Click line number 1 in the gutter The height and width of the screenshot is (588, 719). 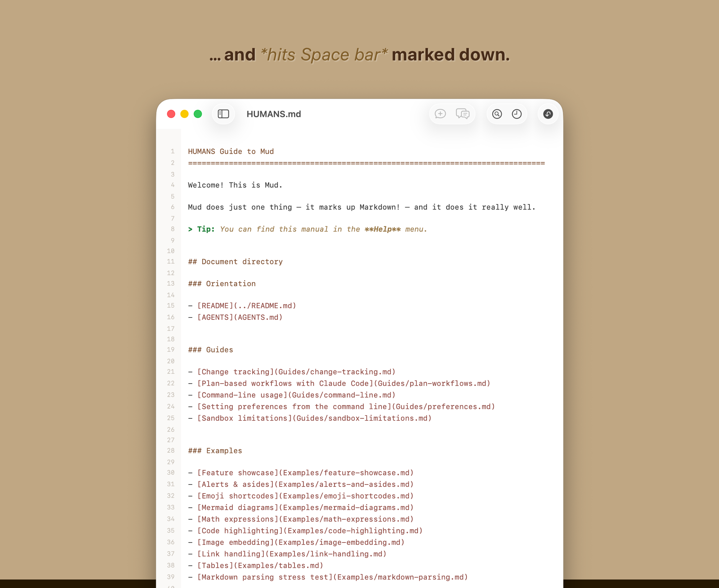click(x=173, y=151)
